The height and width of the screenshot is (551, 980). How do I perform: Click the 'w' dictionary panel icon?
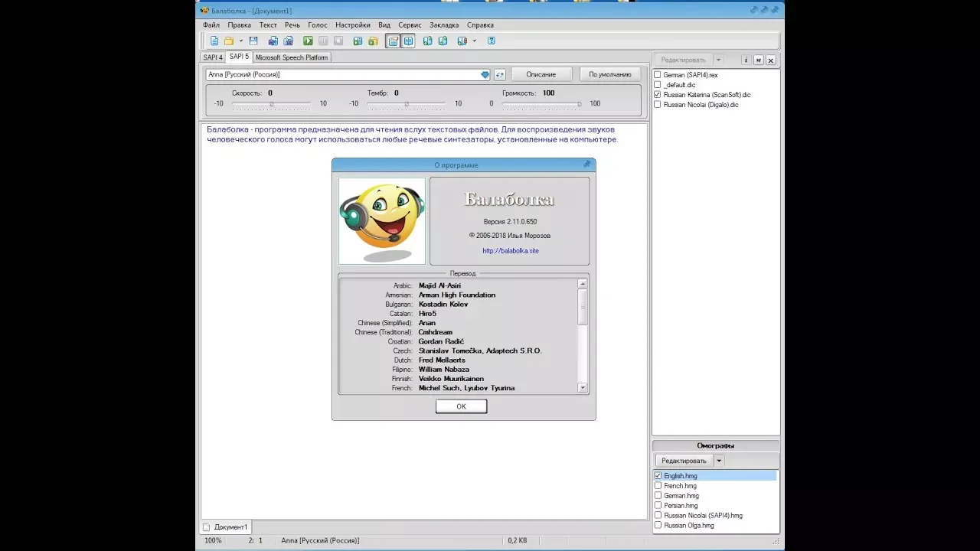tap(759, 60)
